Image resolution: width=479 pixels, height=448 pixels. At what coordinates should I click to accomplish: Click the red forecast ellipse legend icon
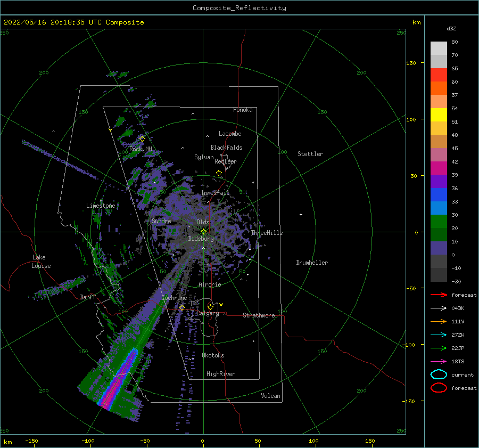click(439, 388)
